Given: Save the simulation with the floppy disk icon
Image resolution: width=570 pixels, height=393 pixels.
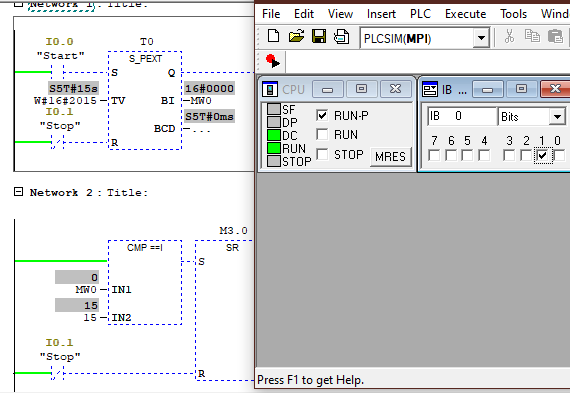Looking at the screenshot, I should 319,36.
